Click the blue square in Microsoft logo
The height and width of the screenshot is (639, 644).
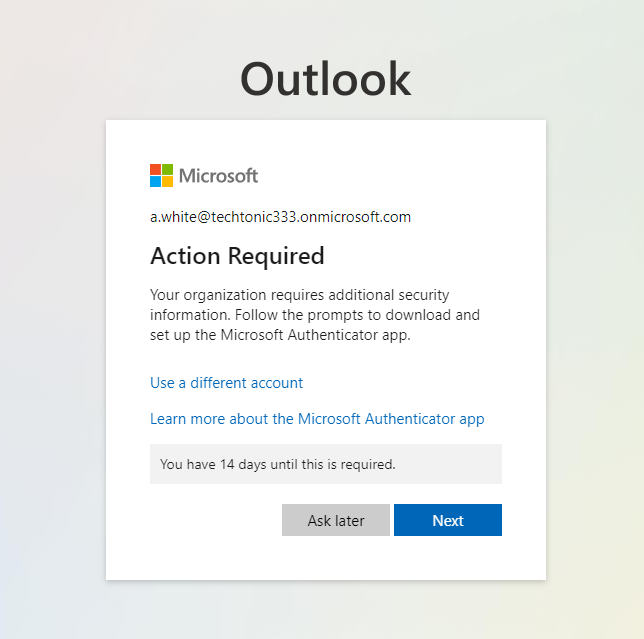(156, 182)
